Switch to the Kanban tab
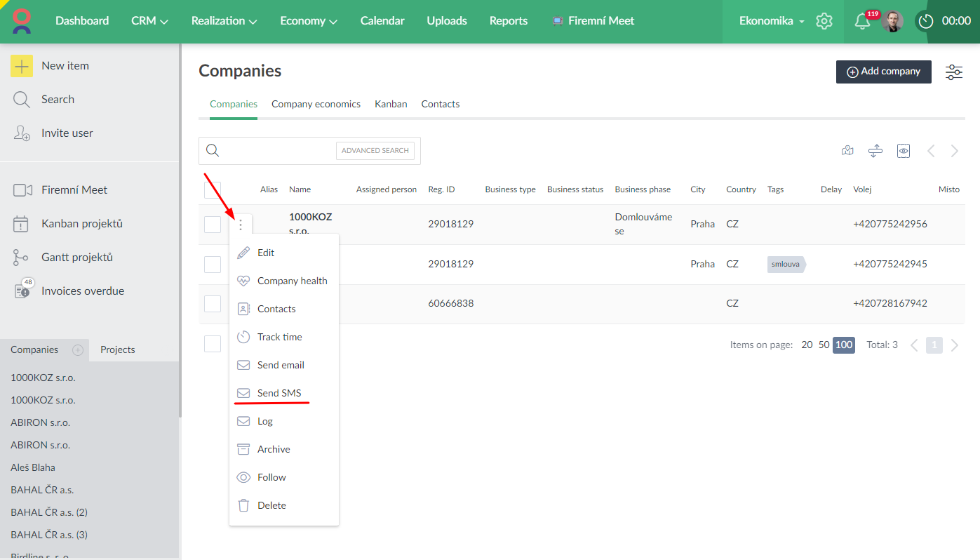 pos(391,104)
